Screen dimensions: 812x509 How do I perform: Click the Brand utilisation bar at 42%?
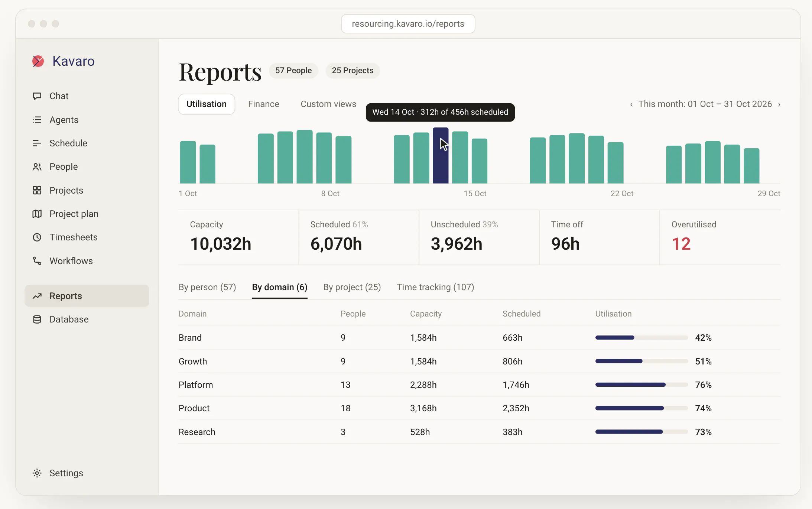[642, 338]
